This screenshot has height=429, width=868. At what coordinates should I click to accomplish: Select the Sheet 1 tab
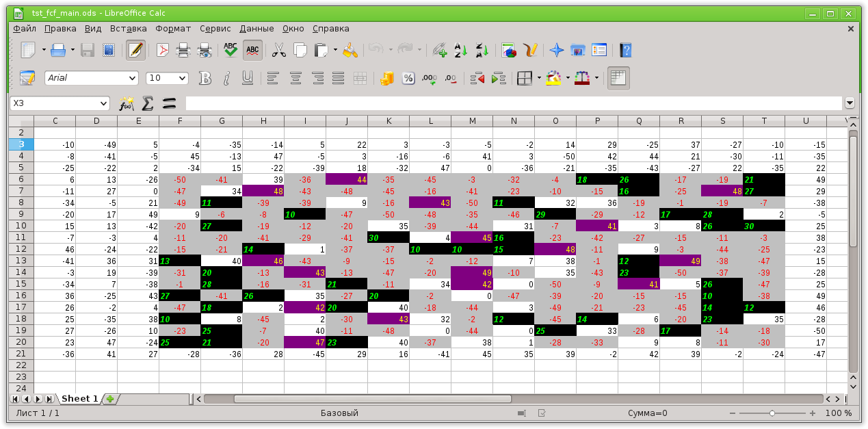tap(79, 399)
